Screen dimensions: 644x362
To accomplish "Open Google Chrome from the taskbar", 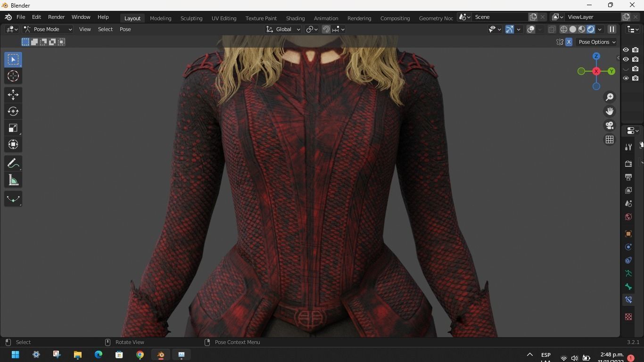I will 140,354.
